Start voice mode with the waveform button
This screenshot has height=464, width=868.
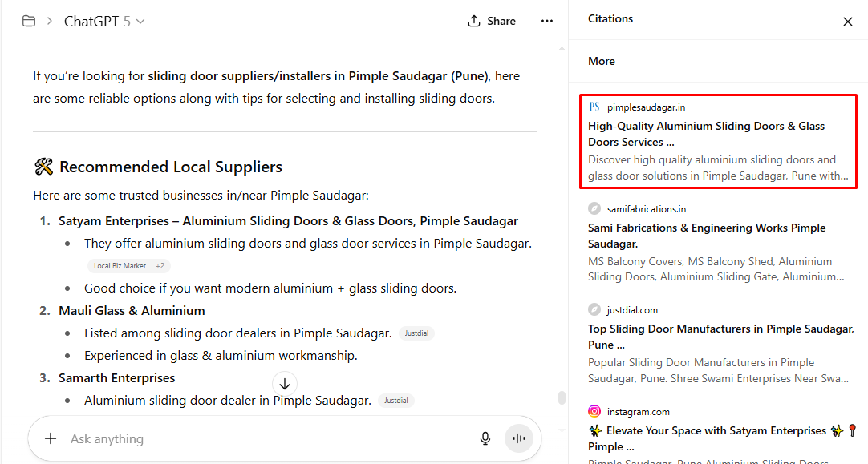[x=519, y=438]
